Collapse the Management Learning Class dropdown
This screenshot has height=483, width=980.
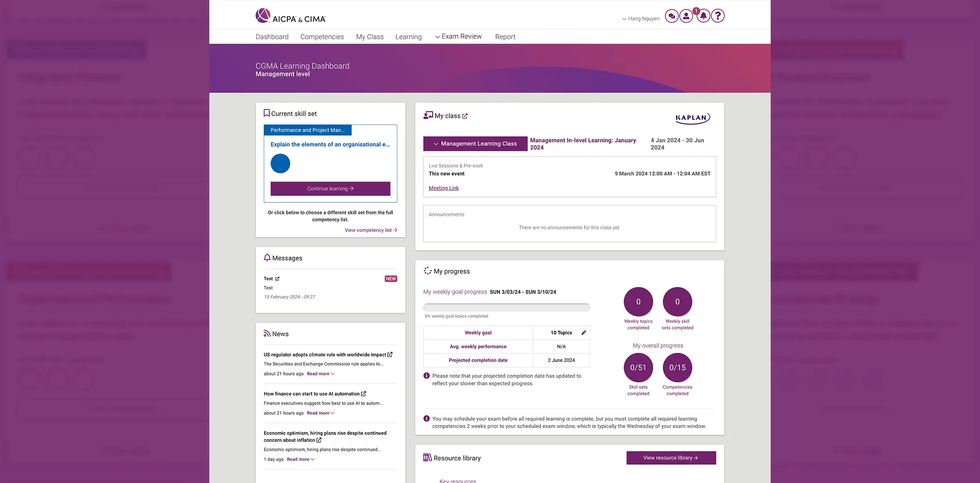(x=475, y=144)
